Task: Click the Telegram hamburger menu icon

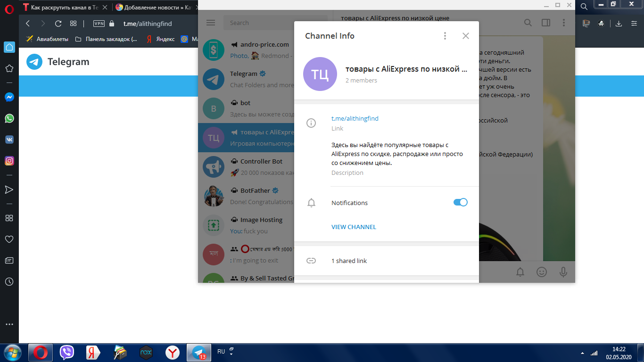Action: click(x=211, y=23)
